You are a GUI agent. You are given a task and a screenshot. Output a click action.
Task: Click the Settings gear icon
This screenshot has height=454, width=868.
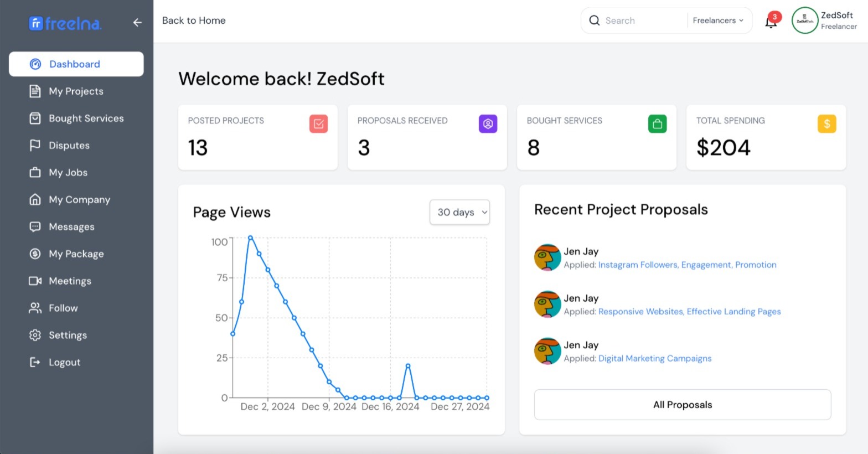coord(35,336)
